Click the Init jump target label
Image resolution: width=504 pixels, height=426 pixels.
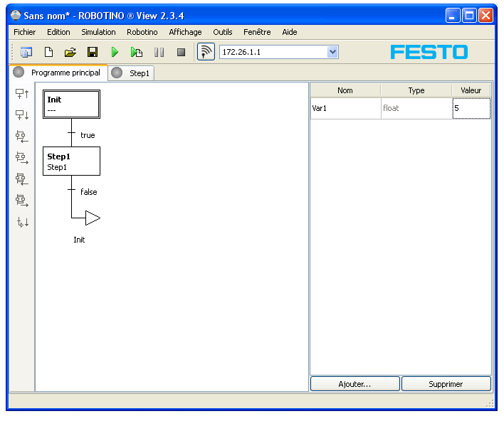tap(79, 240)
